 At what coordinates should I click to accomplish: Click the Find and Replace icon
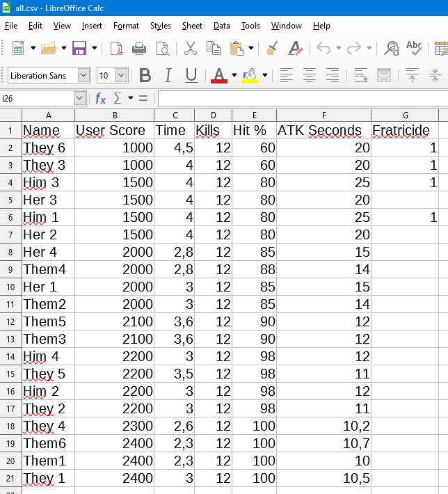coord(392,48)
